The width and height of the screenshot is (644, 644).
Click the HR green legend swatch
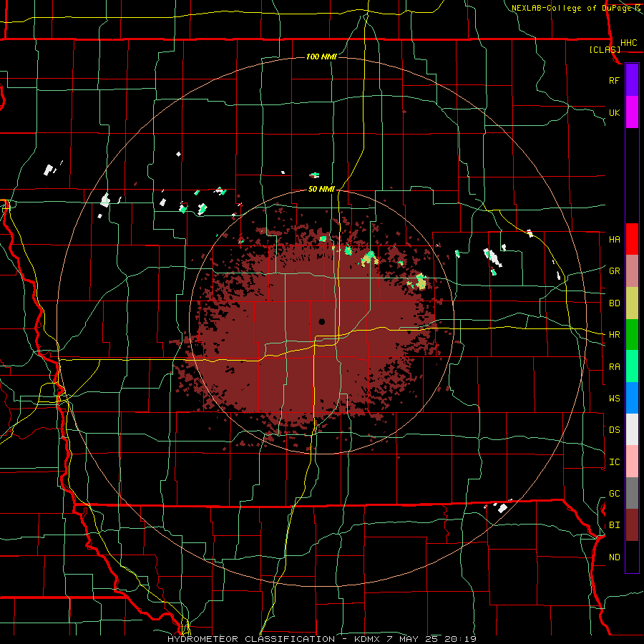pos(632,335)
